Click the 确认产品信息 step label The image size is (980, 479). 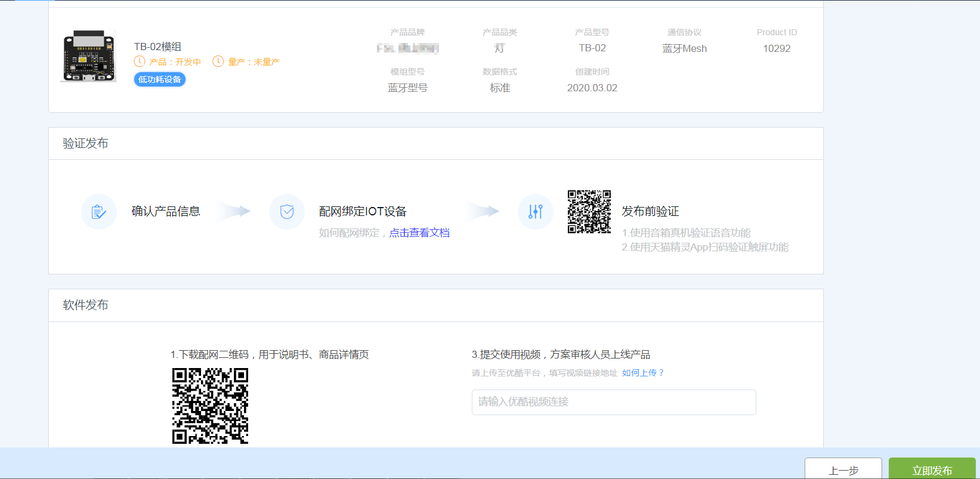[166, 211]
